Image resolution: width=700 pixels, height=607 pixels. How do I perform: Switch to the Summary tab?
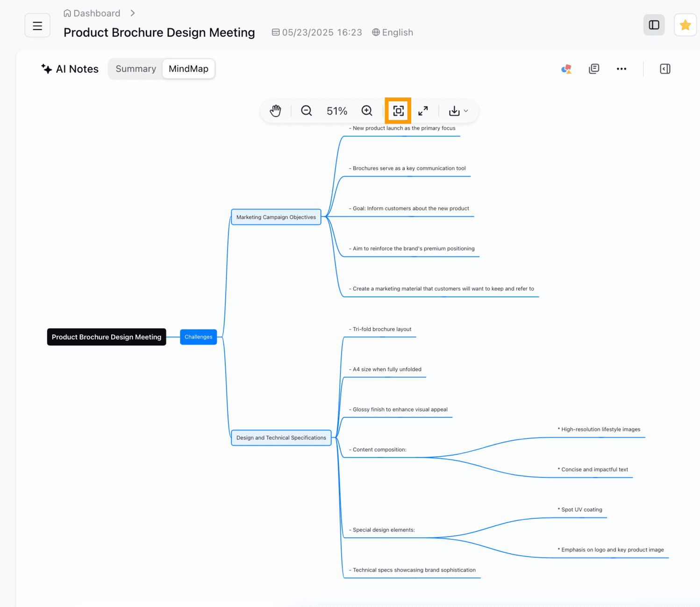[x=136, y=69]
